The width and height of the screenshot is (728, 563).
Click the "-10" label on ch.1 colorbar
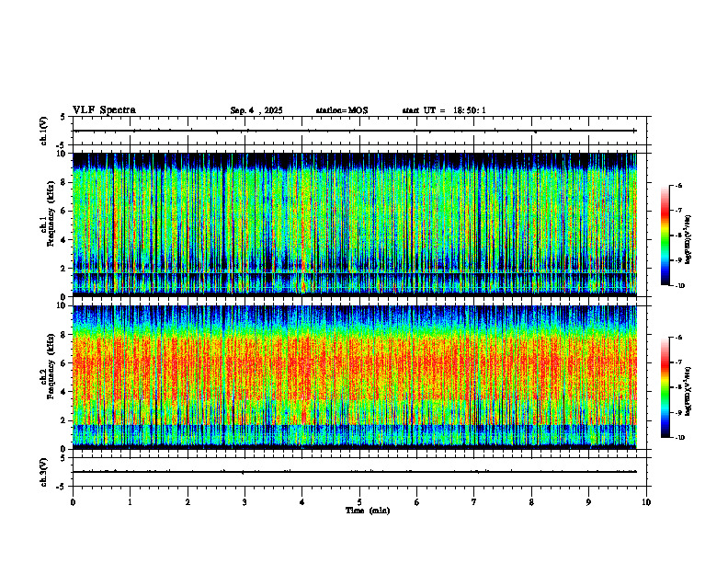tap(679, 286)
